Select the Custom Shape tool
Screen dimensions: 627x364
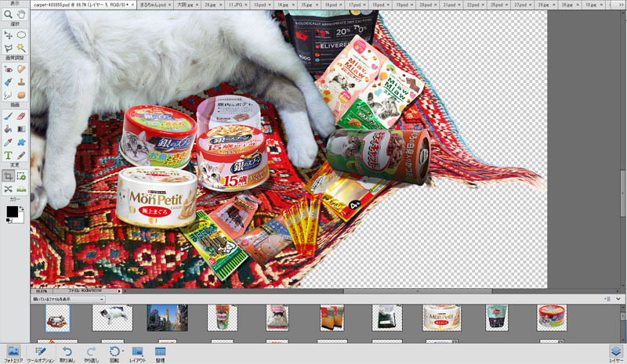(21, 142)
